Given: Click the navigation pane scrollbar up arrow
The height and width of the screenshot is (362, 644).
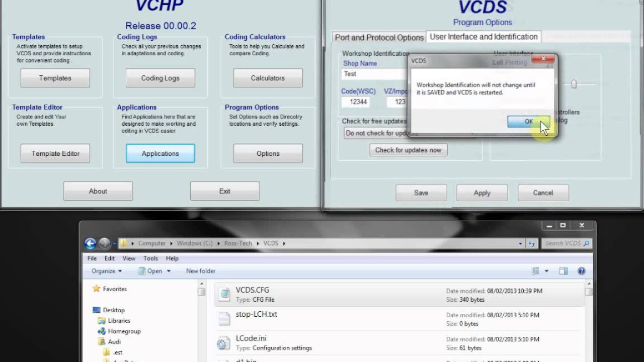Looking at the screenshot, I should (201, 284).
